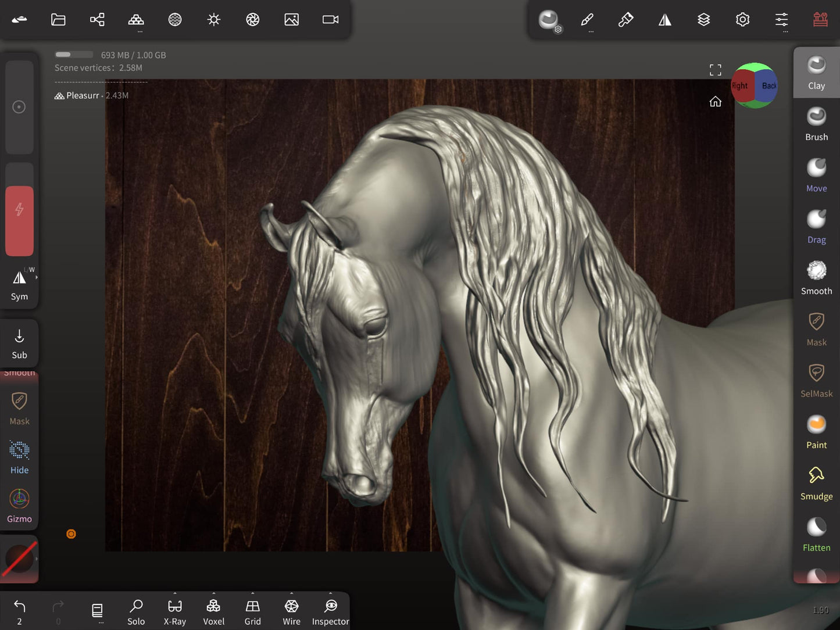This screenshot has height=630, width=840.
Task: Select the Flatten tool
Action: click(x=817, y=535)
